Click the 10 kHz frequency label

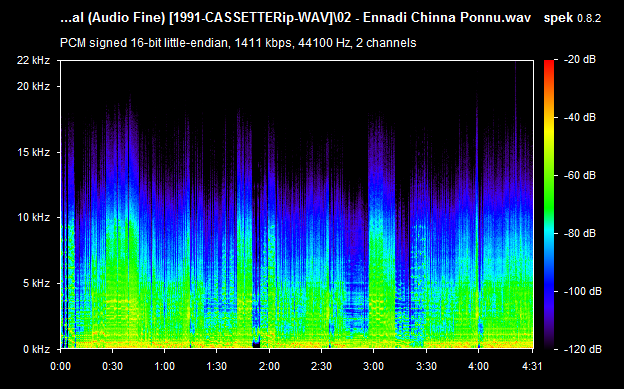click(33, 217)
